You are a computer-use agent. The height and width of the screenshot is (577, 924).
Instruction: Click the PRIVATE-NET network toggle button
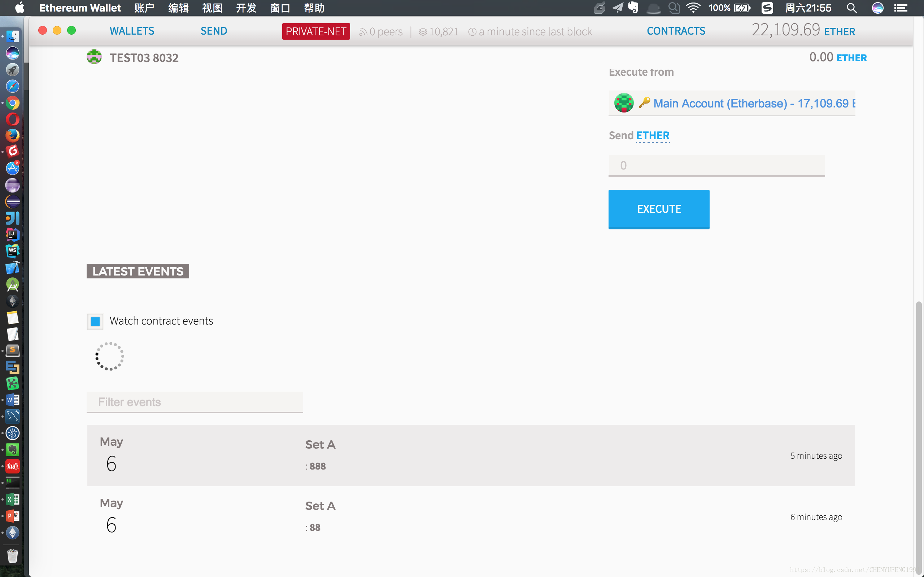(316, 31)
